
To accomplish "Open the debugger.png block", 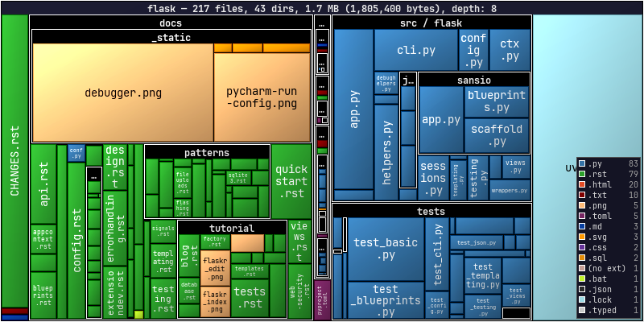I will pos(123,93).
